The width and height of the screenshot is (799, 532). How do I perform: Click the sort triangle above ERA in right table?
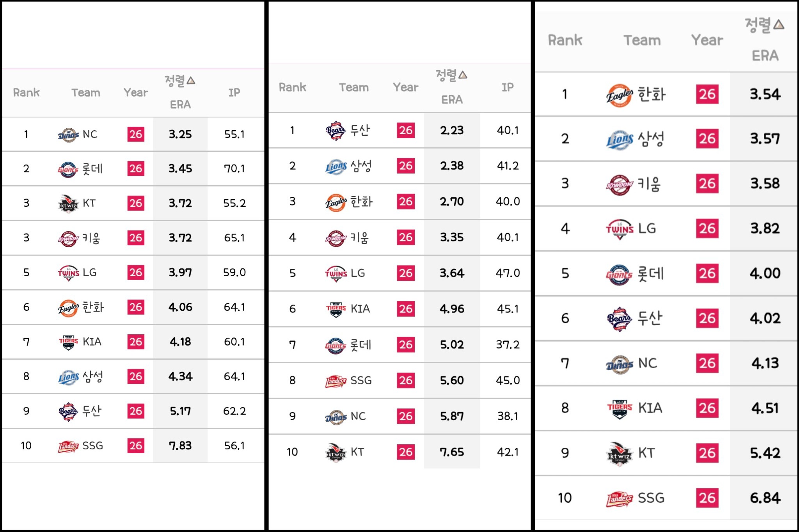pyautogui.click(x=779, y=25)
